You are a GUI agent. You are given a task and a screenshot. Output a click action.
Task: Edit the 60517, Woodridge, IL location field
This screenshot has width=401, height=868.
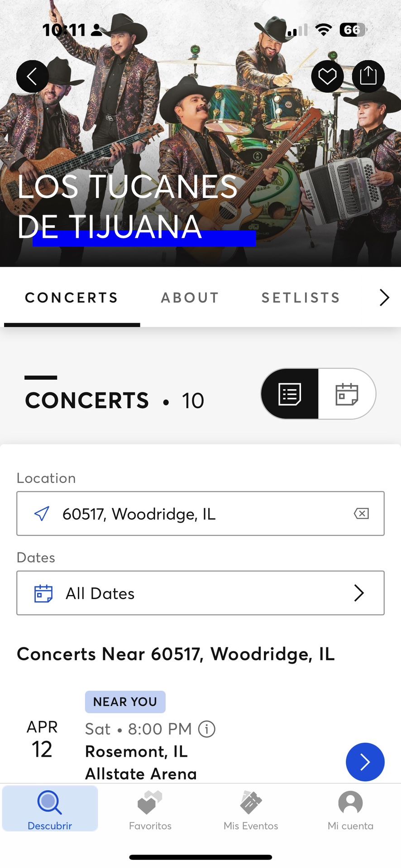click(200, 514)
